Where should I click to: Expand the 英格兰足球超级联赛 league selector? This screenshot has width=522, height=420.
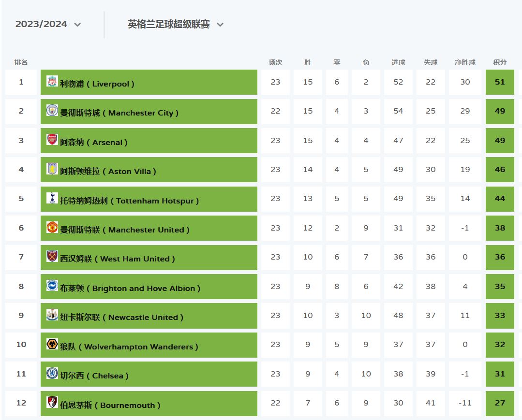tap(176, 24)
